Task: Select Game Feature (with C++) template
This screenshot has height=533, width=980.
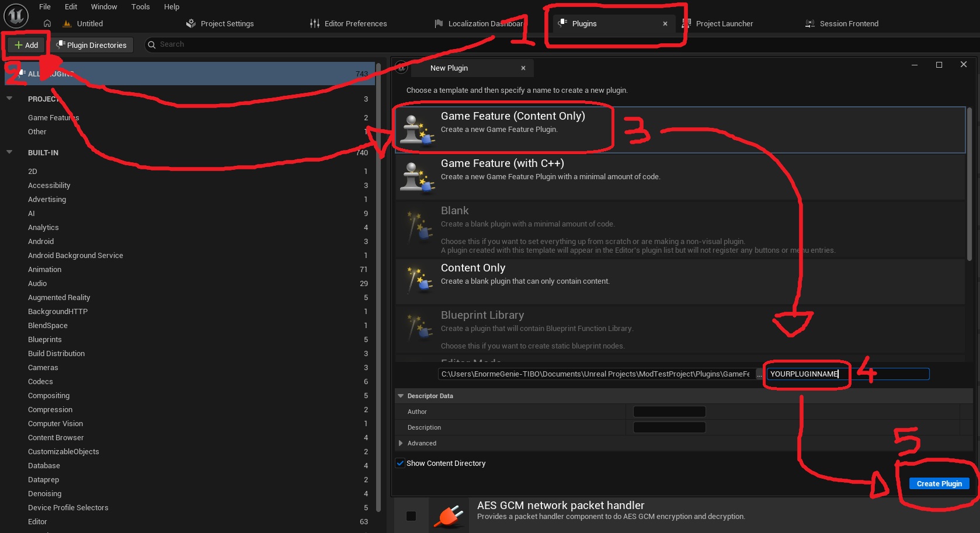Action: (680, 177)
